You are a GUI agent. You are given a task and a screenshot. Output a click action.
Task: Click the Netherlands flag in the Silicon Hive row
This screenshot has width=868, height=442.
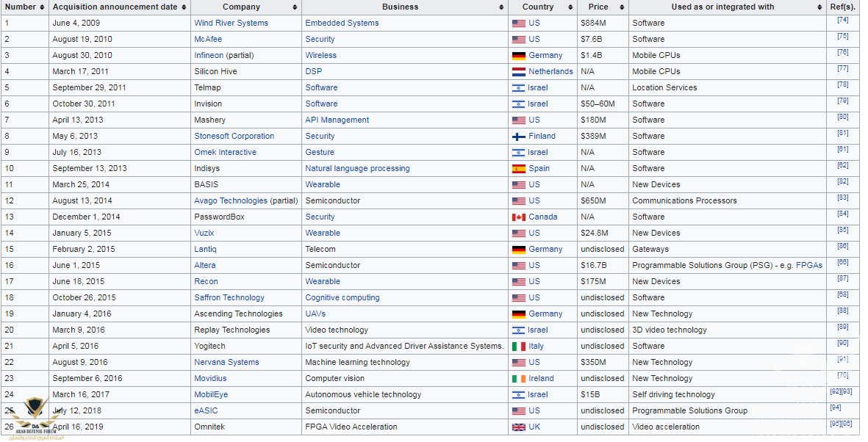519,72
